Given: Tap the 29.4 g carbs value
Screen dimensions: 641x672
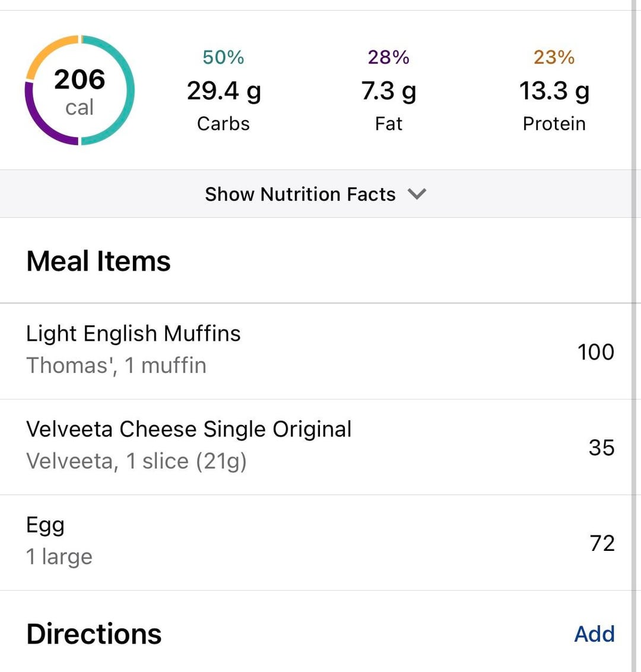Looking at the screenshot, I should click(x=223, y=91).
